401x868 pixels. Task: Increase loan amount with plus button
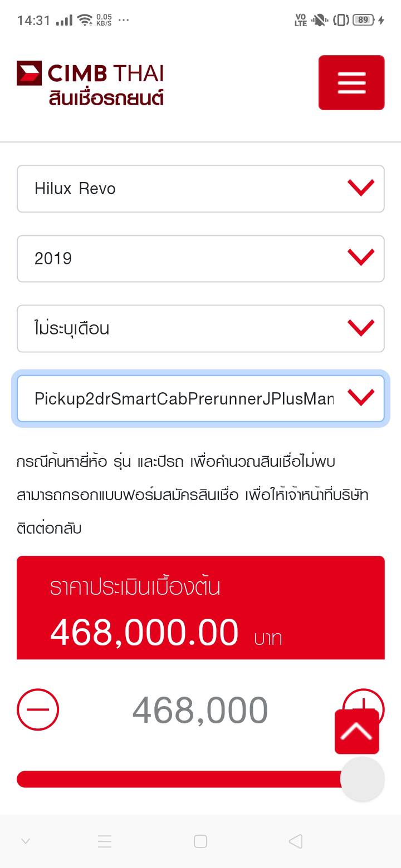(x=363, y=699)
